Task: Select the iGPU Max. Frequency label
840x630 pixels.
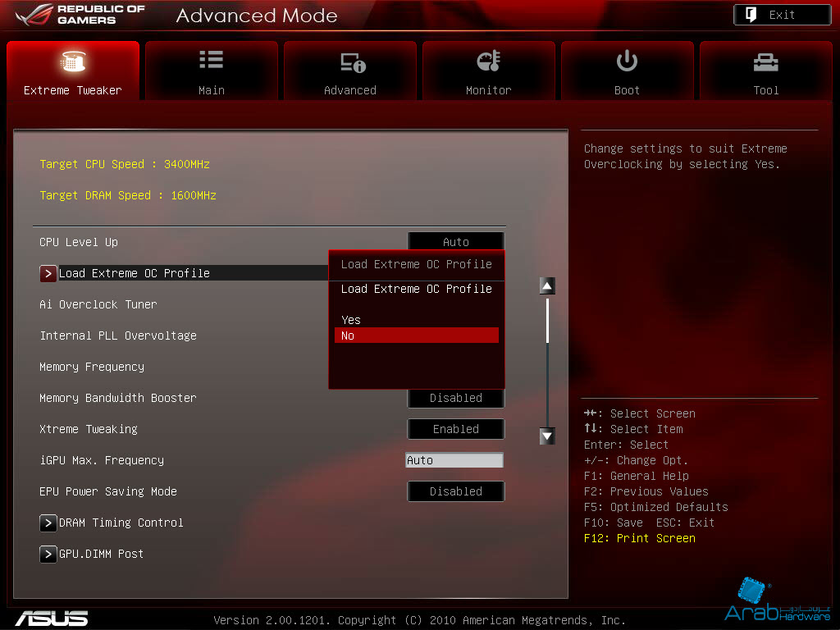Action: click(x=102, y=460)
